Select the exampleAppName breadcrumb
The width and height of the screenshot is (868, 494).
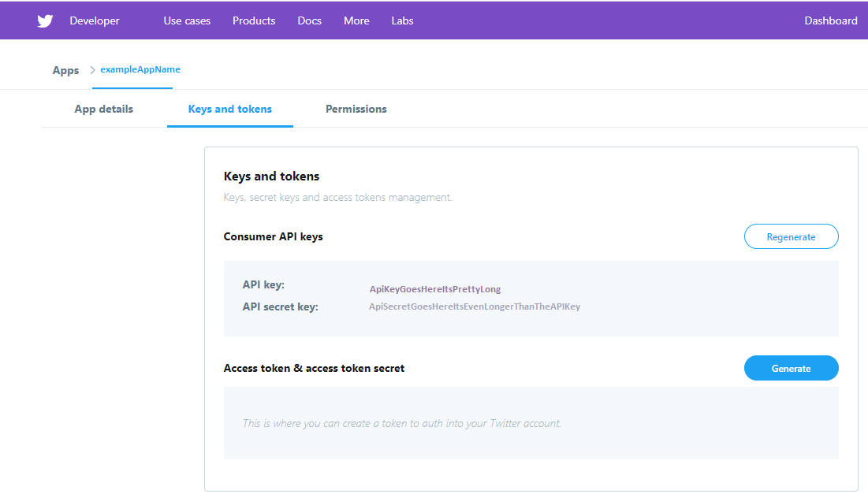140,69
